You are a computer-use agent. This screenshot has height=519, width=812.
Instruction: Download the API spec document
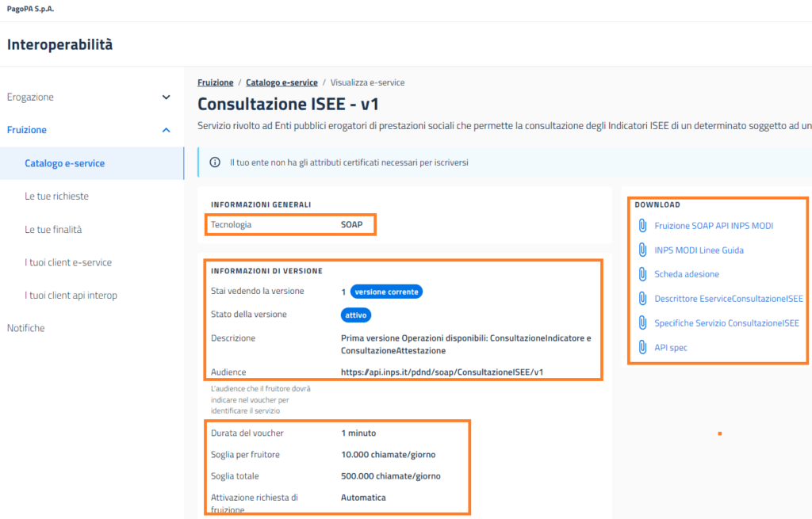(x=671, y=348)
